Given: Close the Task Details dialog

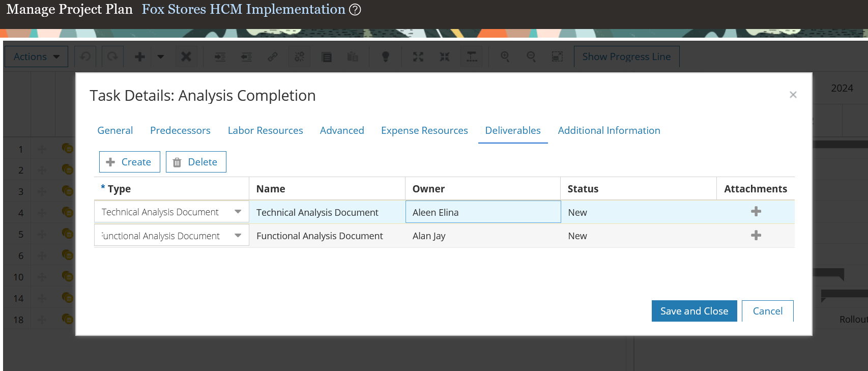Looking at the screenshot, I should pyautogui.click(x=793, y=95).
